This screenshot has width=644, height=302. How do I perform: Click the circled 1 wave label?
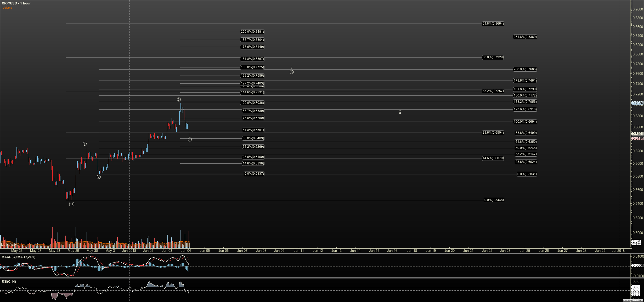[x=84, y=144]
